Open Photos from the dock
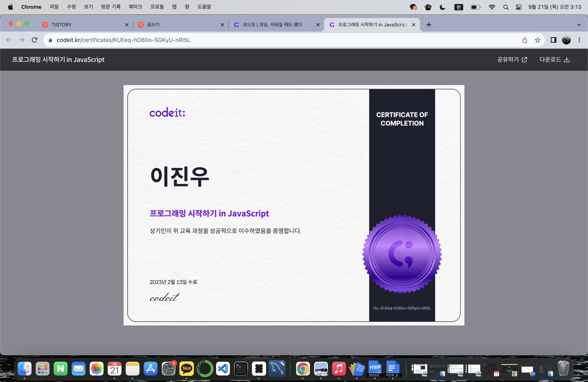This screenshot has width=588, height=382. (x=97, y=369)
